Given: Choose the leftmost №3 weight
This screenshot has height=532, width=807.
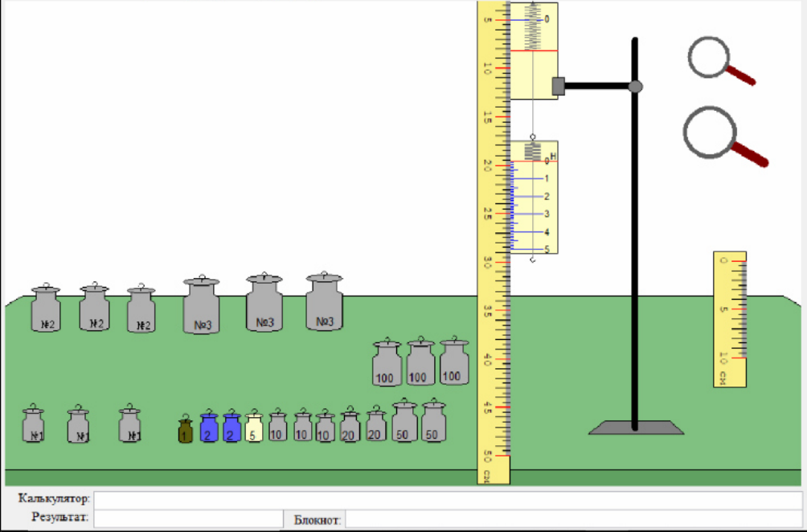Looking at the screenshot, I should [x=202, y=305].
